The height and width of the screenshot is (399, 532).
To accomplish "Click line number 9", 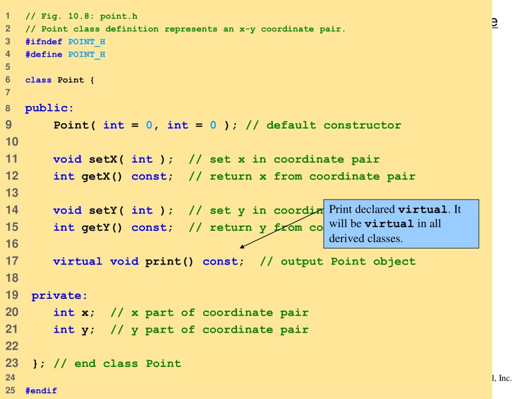I will pos(9,124).
